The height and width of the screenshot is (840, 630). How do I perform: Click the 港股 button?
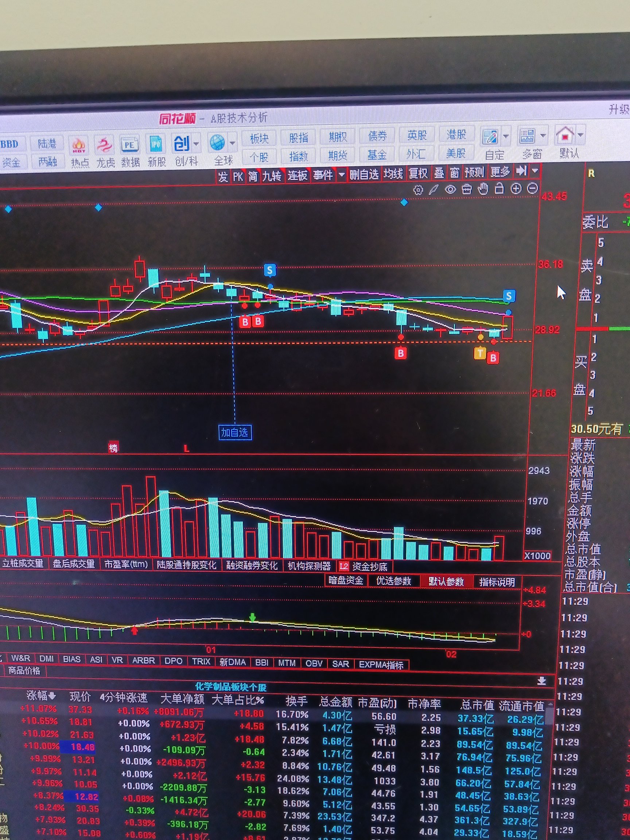[x=456, y=135]
